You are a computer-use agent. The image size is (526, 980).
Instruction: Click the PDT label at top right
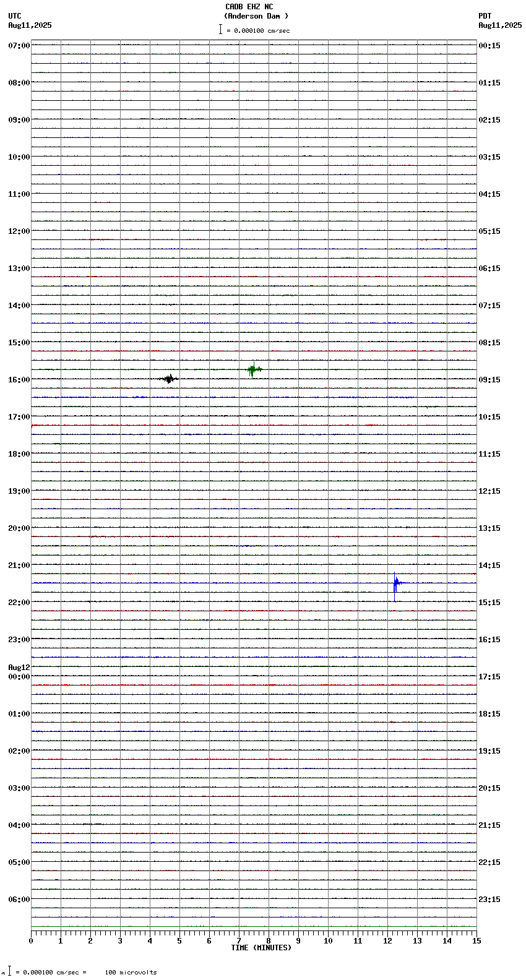coord(485,16)
